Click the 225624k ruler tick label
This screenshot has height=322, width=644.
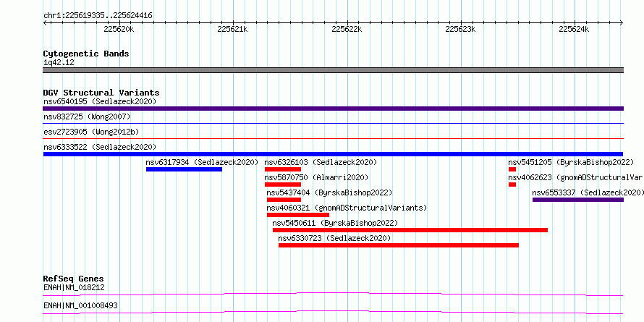tap(574, 29)
